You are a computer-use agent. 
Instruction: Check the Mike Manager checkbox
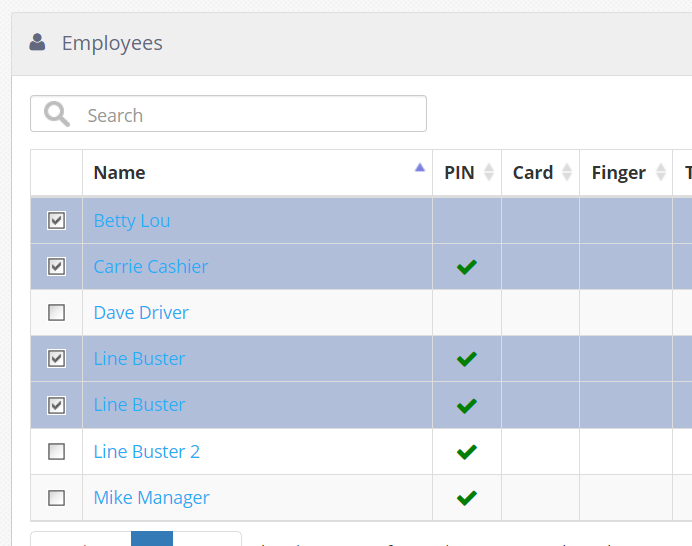56,498
